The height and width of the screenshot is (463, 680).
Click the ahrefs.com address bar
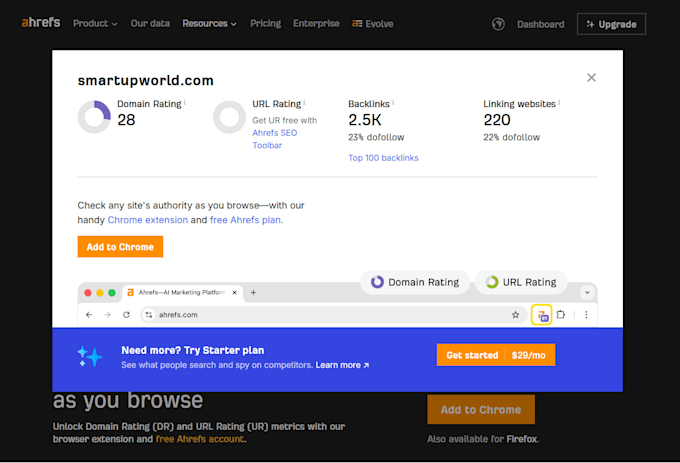(333, 315)
